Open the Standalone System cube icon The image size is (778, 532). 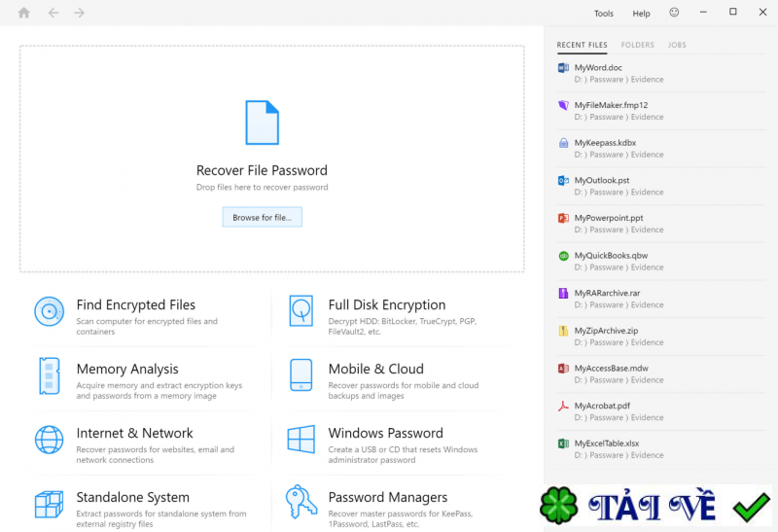point(49,504)
